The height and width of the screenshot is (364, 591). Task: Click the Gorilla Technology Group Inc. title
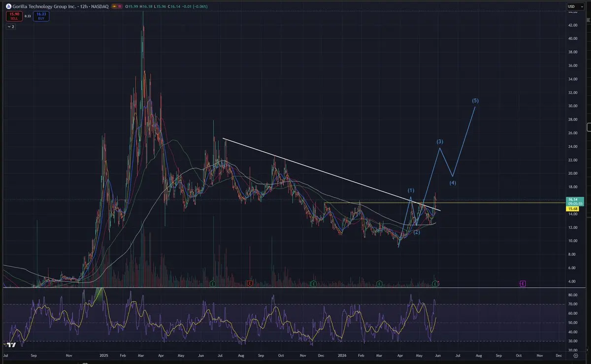click(x=44, y=6)
